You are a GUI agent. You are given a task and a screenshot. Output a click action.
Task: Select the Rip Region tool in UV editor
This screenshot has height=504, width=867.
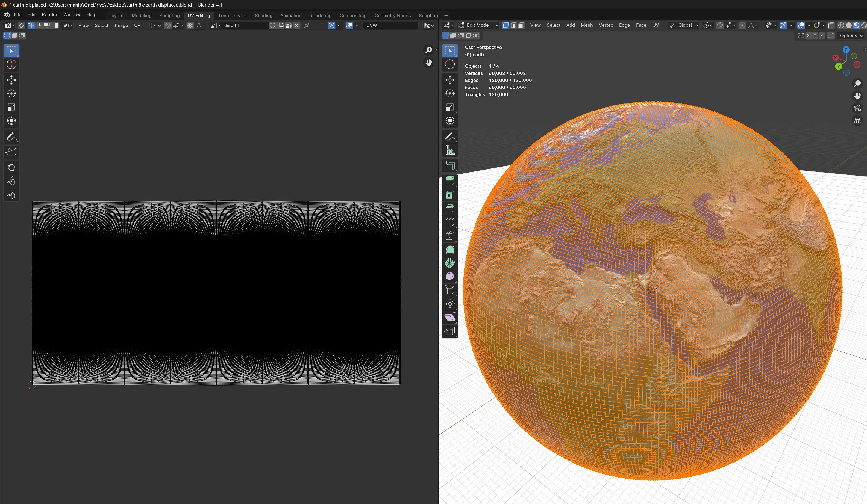pyautogui.click(x=11, y=152)
